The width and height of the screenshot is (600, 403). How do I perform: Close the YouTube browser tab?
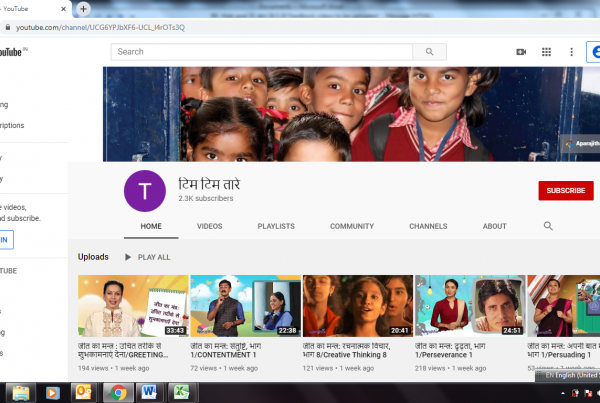pyautogui.click(x=64, y=9)
